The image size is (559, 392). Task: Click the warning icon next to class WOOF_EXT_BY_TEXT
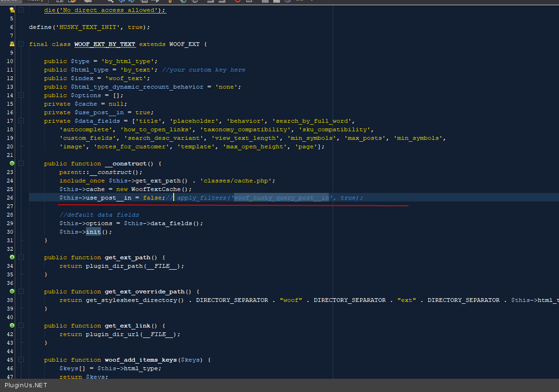tap(12, 44)
